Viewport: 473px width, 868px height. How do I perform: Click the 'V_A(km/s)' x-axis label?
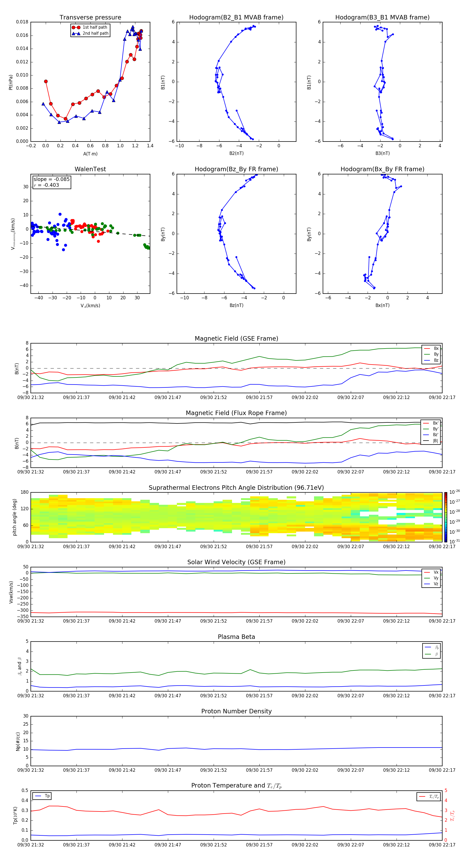point(90,306)
